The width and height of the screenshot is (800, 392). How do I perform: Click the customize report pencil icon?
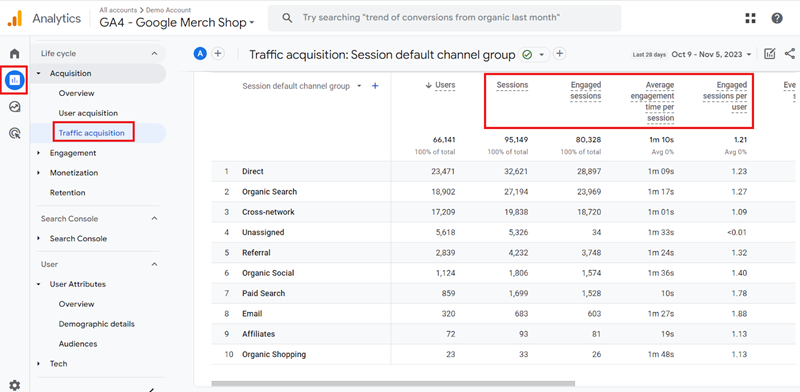coord(769,54)
